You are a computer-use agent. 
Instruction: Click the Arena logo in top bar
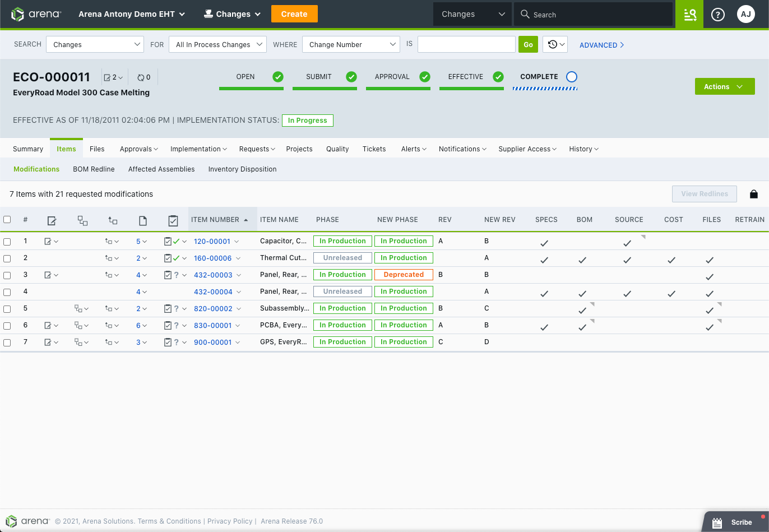(36, 14)
